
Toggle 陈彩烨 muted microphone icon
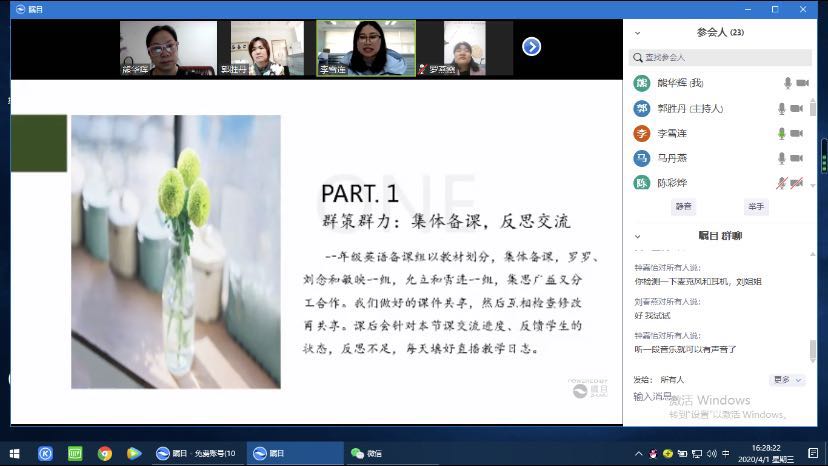coord(783,183)
